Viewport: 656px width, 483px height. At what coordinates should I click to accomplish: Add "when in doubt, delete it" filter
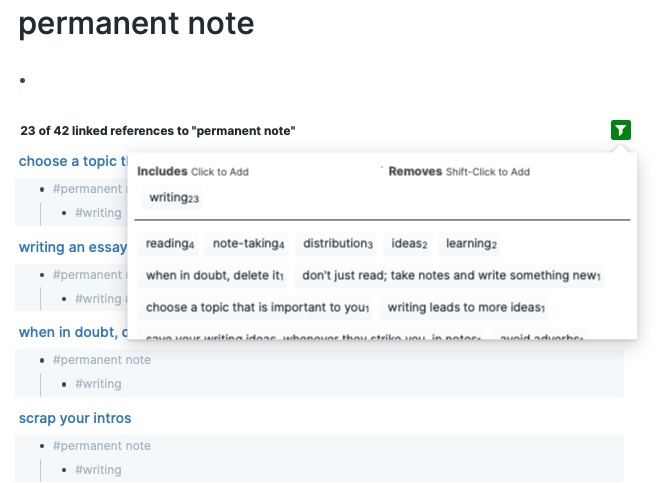(x=215, y=276)
